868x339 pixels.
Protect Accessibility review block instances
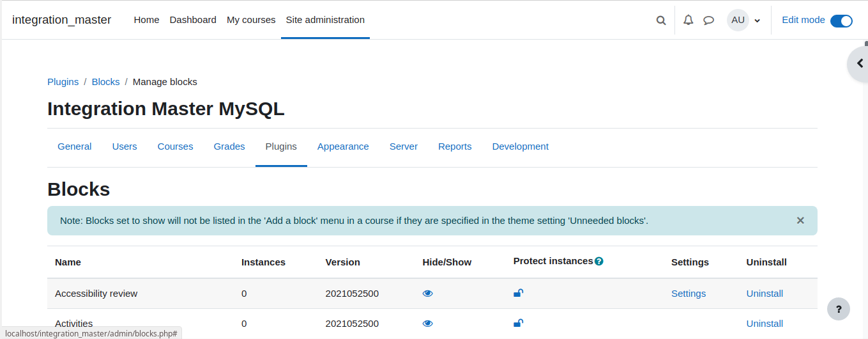point(519,293)
